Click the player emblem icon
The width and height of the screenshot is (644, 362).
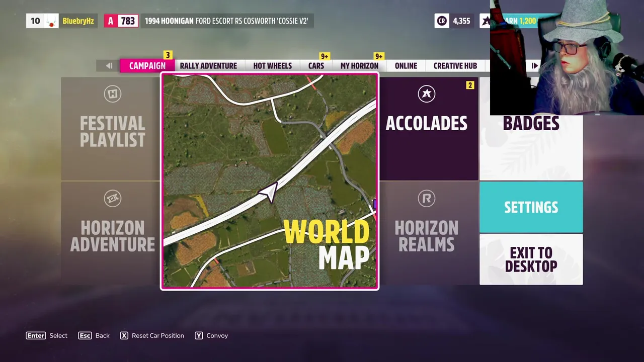[x=51, y=21]
